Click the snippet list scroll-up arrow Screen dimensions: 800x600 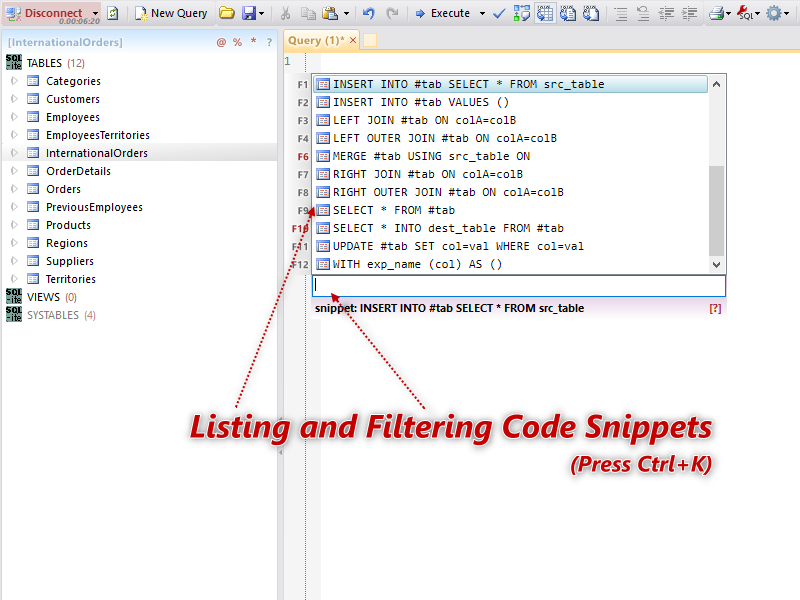pos(716,84)
